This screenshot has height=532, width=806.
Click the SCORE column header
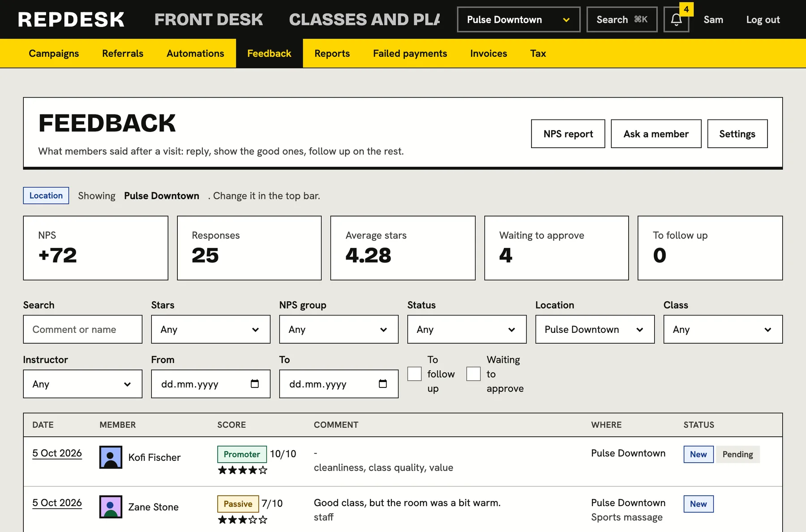pyautogui.click(x=232, y=425)
